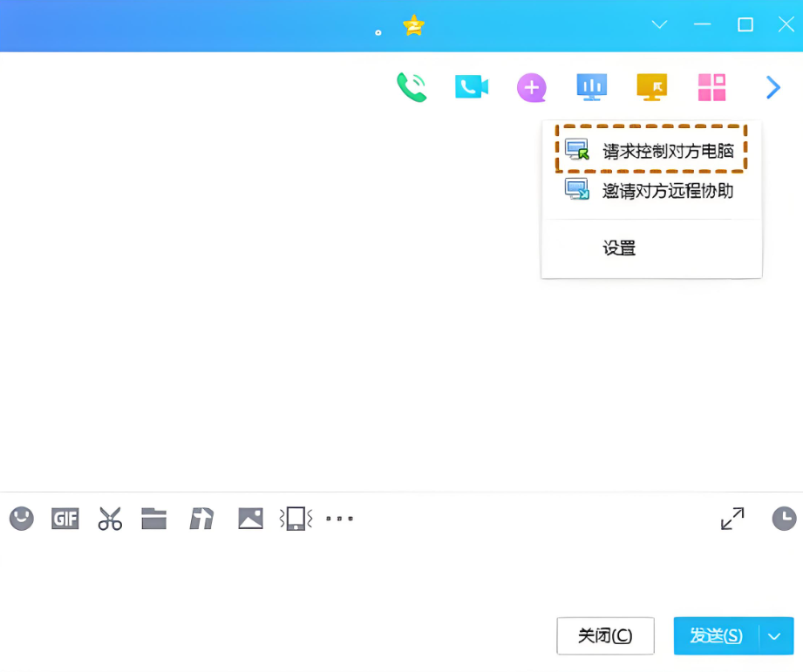The height and width of the screenshot is (672, 803).
Task: Click the purple plus chat bubble icon
Action: point(531,87)
